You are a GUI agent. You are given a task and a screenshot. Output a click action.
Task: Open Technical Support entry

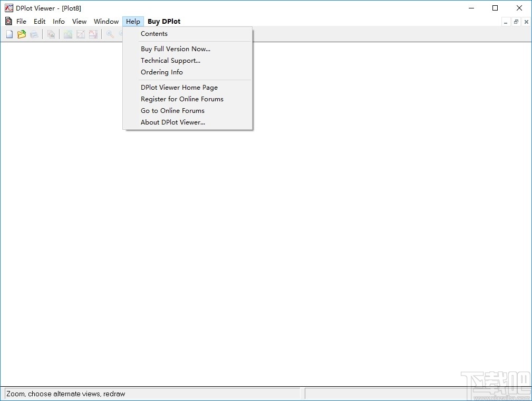coord(170,60)
